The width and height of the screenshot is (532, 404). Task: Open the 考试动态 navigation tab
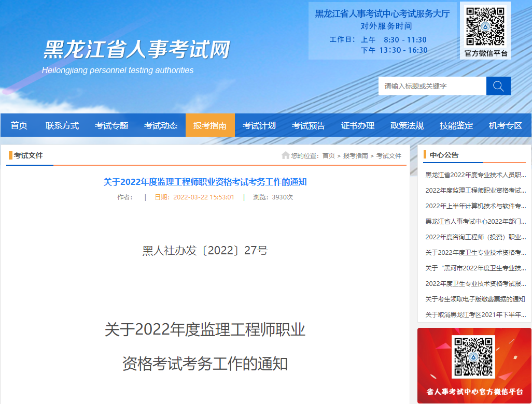pos(161,125)
